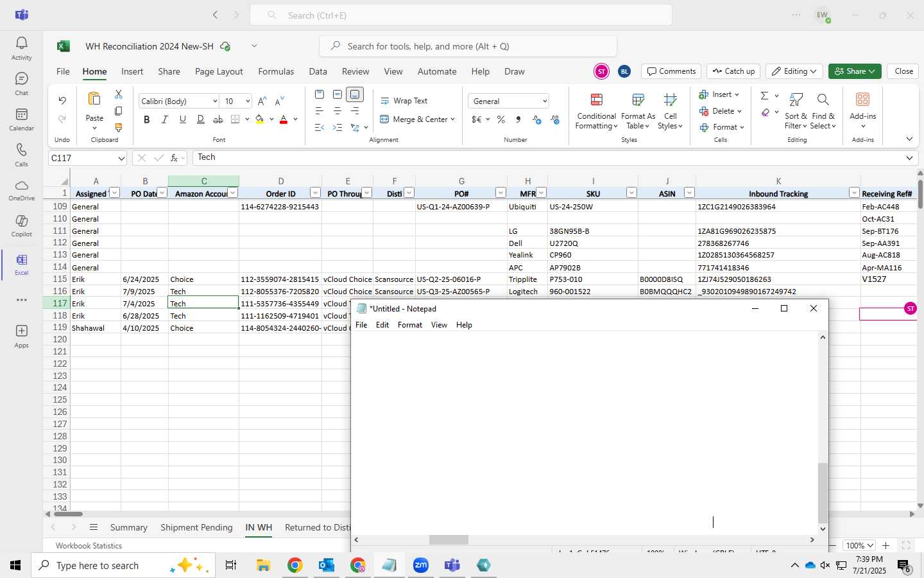The height and width of the screenshot is (578, 924).
Task: Open Outlook on the taskbar
Action: 326,565
